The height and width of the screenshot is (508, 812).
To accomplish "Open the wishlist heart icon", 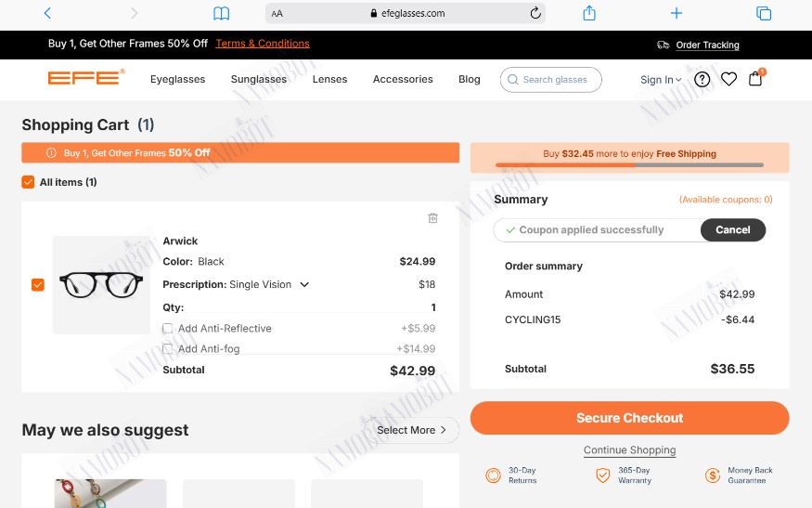I will point(728,79).
